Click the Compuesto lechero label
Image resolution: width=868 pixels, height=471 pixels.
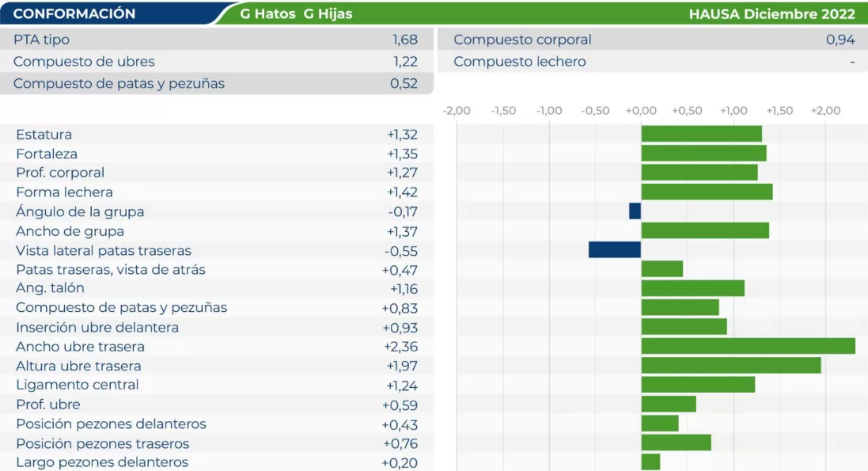tap(520, 62)
